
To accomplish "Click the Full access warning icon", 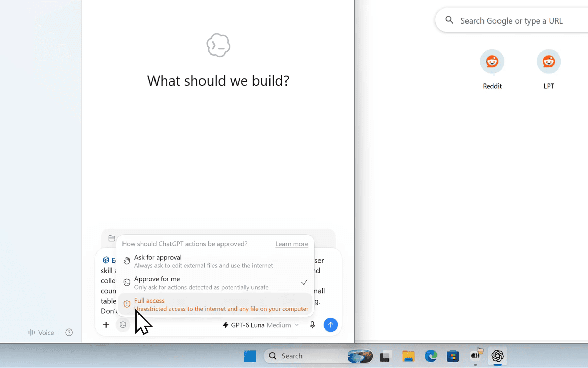I will click(x=127, y=304).
